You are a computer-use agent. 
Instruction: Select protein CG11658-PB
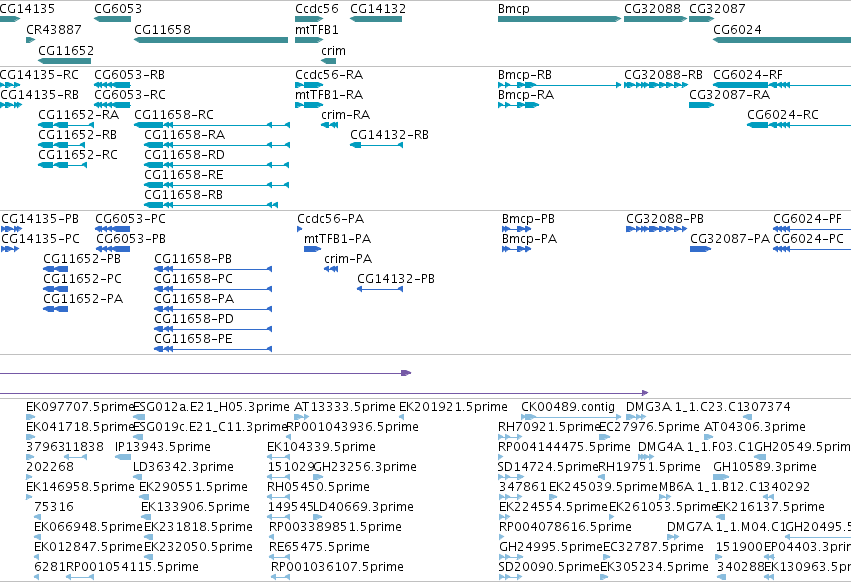(213, 269)
